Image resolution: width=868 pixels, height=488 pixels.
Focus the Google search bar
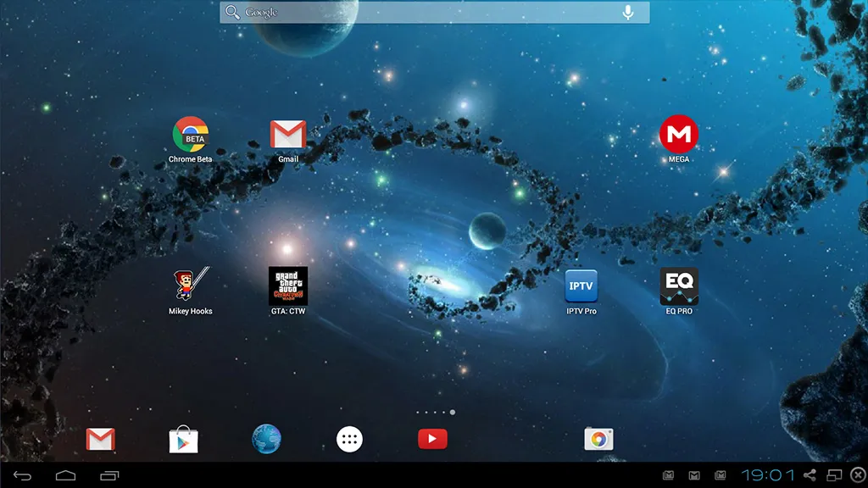(435, 12)
